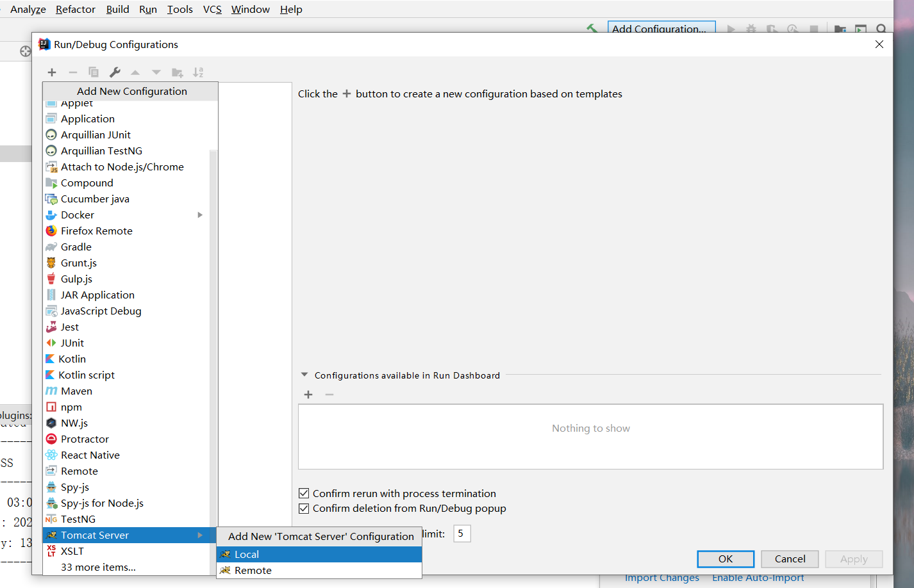Image resolution: width=914 pixels, height=588 pixels.
Task: Show 33 more items in list
Action: point(98,567)
